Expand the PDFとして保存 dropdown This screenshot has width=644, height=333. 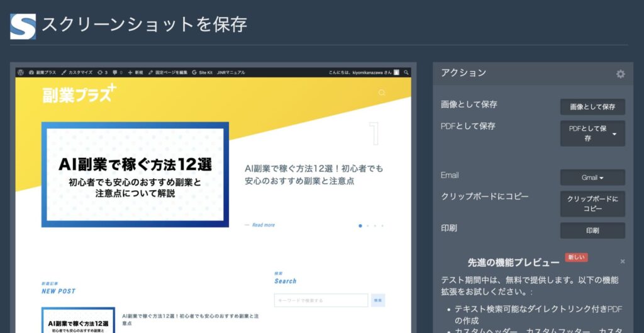pyautogui.click(x=613, y=133)
